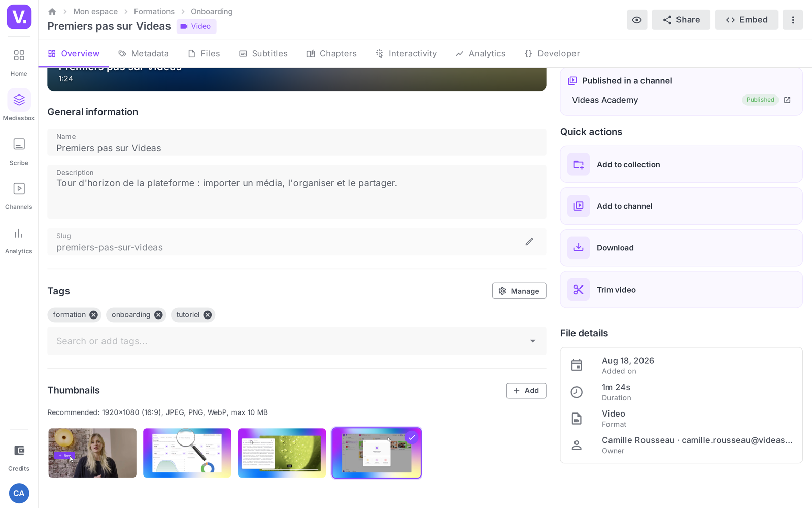Image resolution: width=812 pixels, height=508 pixels.
Task: Click the Name input field
Action: 297,142
